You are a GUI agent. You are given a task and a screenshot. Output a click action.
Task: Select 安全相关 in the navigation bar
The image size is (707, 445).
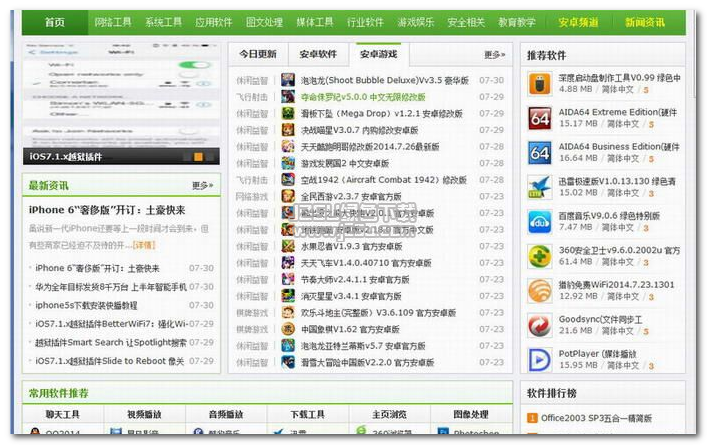[466, 22]
